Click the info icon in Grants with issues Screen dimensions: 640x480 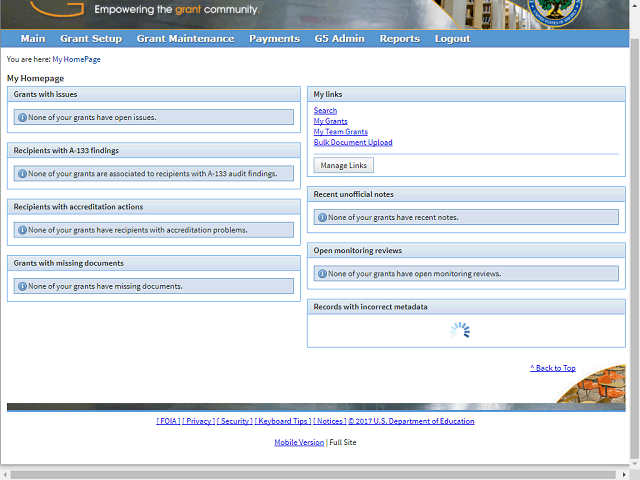[22, 118]
